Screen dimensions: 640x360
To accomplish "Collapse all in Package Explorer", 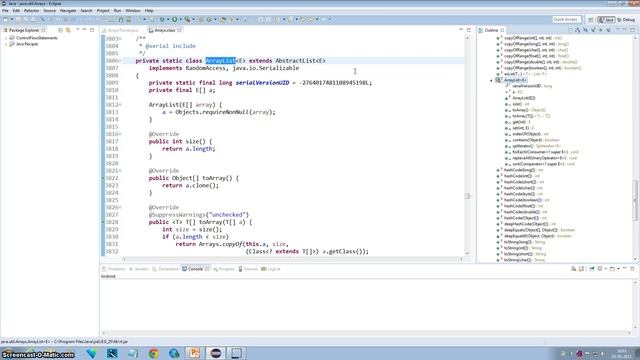I will pos(60,30).
